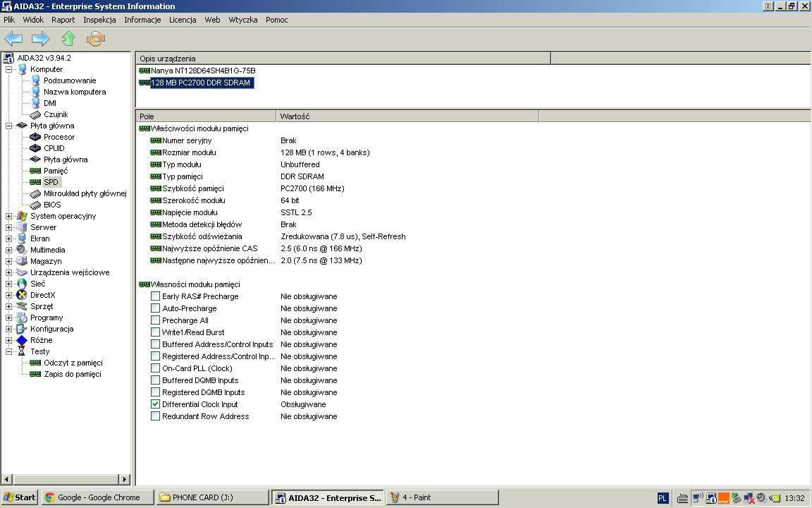Click the Pole column header
The image size is (812, 508).
(x=206, y=116)
